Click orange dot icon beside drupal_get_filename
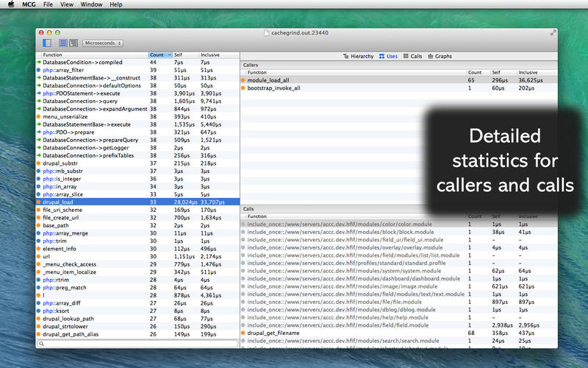This screenshot has width=588, height=368. click(243, 333)
